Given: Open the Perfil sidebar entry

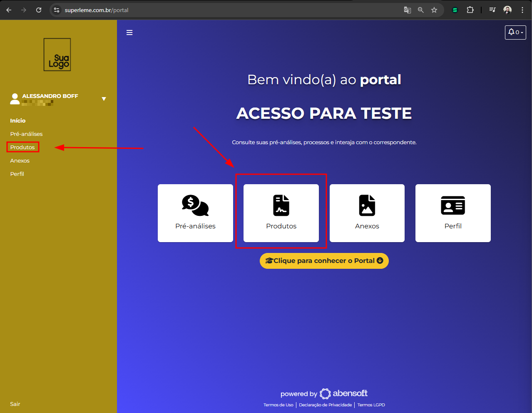Looking at the screenshot, I should (17, 174).
